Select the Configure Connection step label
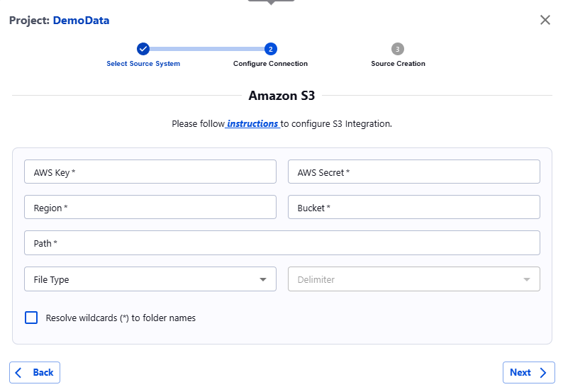The height and width of the screenshot is (392, 563). click(x=270, y=64)
